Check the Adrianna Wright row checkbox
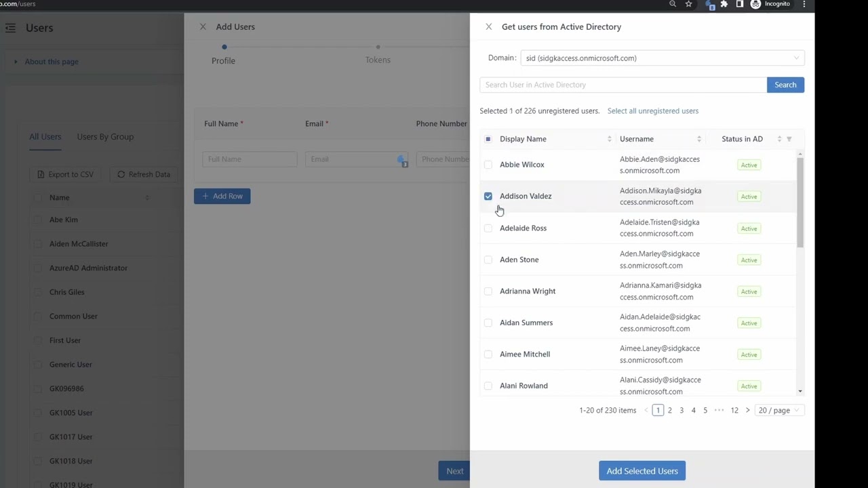Image resolution: width=868 pixels, height=488 pixels. click(x=488, y=291)
